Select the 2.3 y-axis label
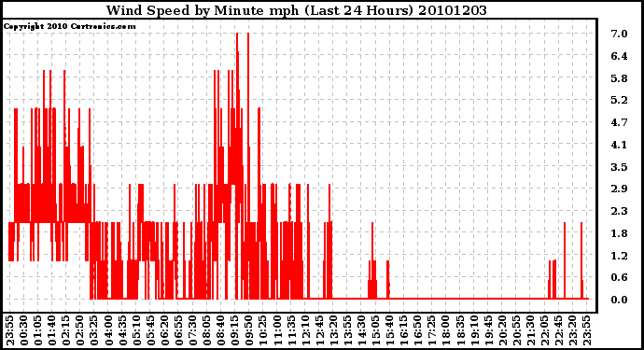Image resolution: width=644 pixels, height=350 pixels. tap(619, 211)
